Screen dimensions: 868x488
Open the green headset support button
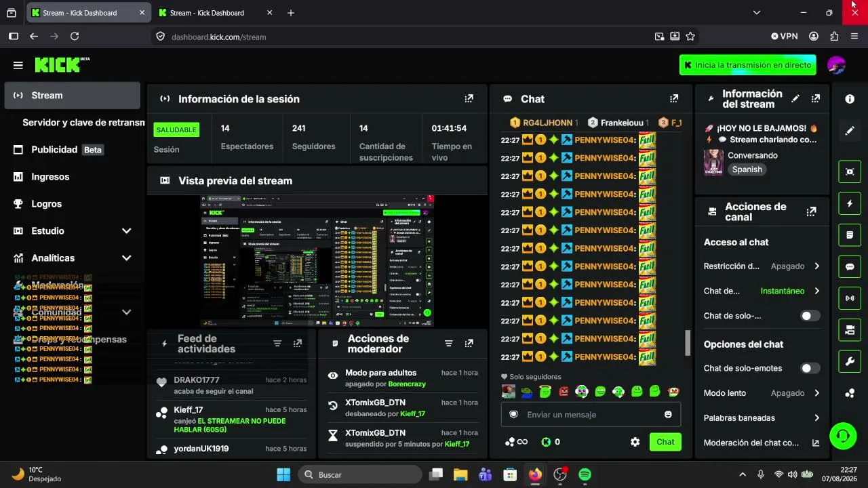click(x=843, y=436)
